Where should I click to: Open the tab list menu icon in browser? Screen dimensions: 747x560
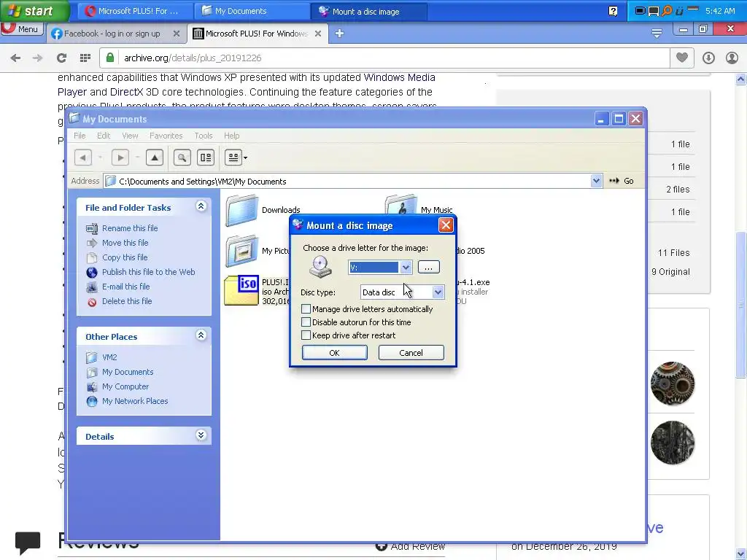(x=657, y=33)
